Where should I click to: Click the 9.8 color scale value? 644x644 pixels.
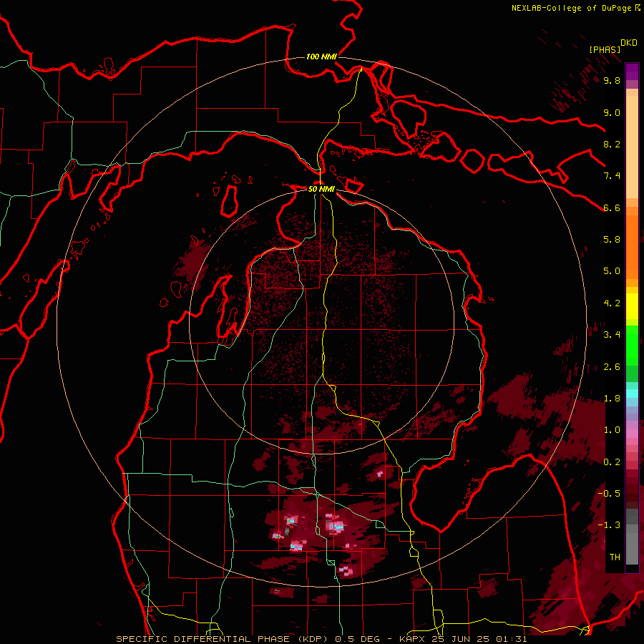point(612,80)
